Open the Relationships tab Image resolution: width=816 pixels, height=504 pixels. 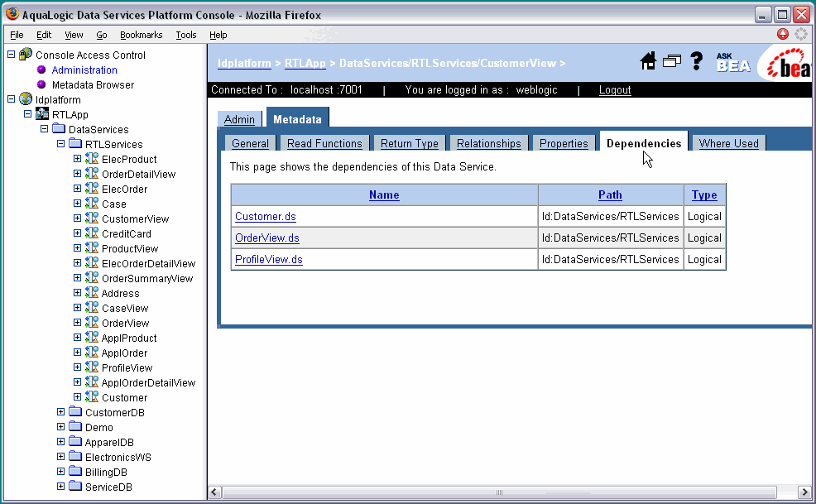488,143
